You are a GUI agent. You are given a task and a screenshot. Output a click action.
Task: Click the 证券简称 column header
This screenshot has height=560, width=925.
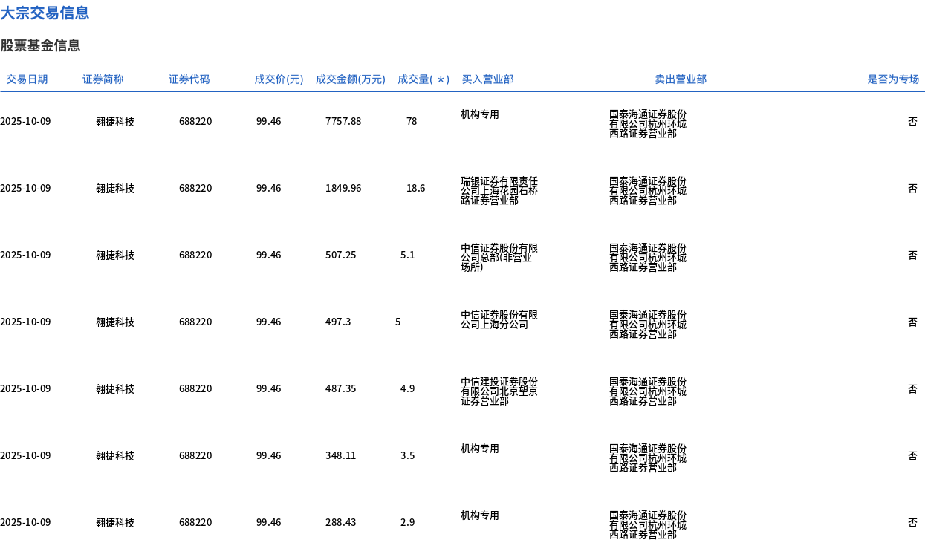[x=103, y=79]
